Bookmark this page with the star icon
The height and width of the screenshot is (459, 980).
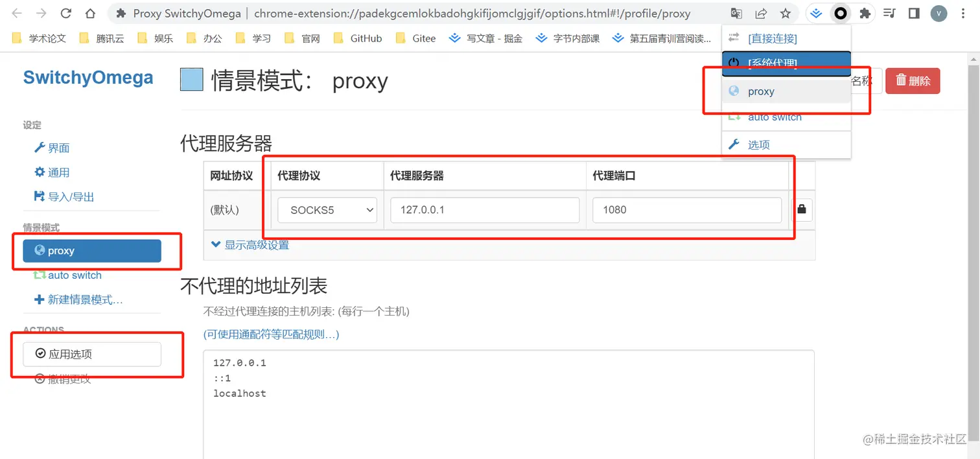coord(786,13)
